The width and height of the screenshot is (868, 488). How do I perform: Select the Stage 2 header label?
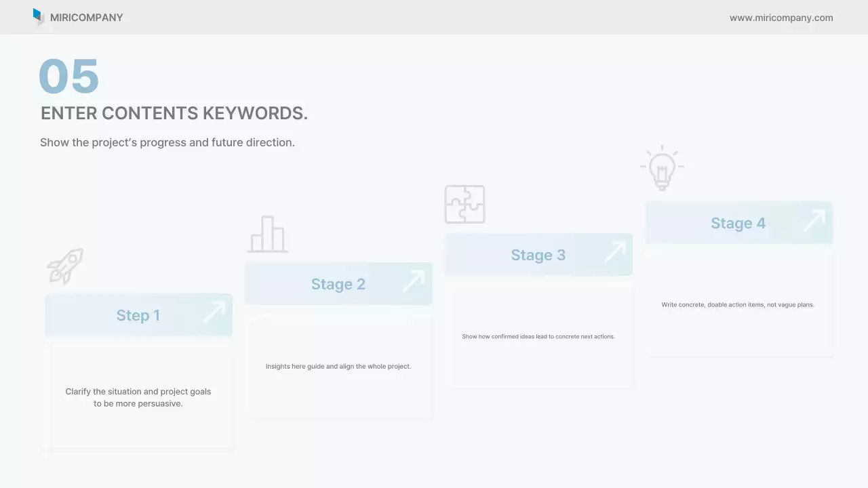pyautogui.click(x=338, y=284)
